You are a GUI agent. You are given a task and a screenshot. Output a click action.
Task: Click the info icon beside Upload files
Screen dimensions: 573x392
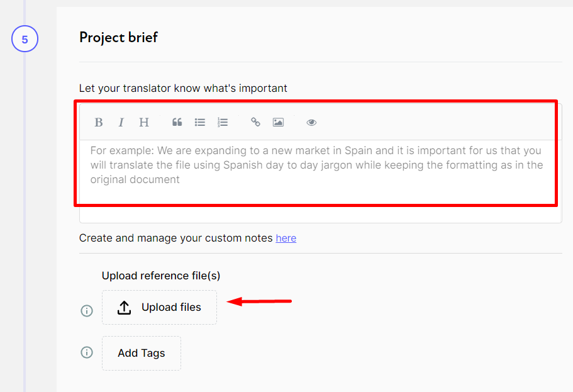(x=87, y=311)
